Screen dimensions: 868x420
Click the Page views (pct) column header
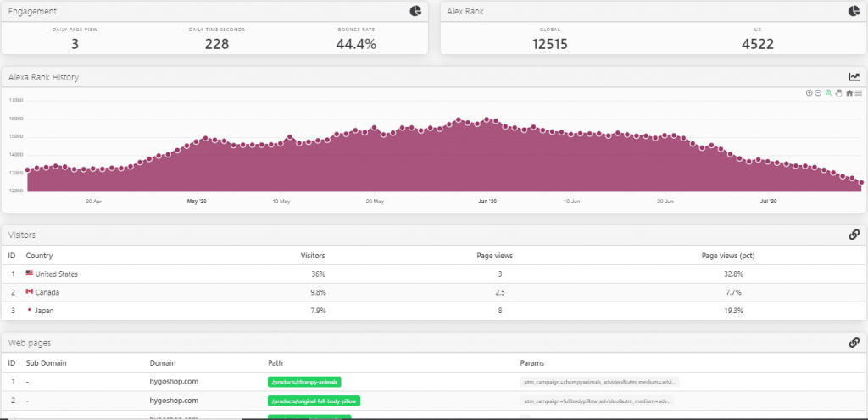pos(728,256)
